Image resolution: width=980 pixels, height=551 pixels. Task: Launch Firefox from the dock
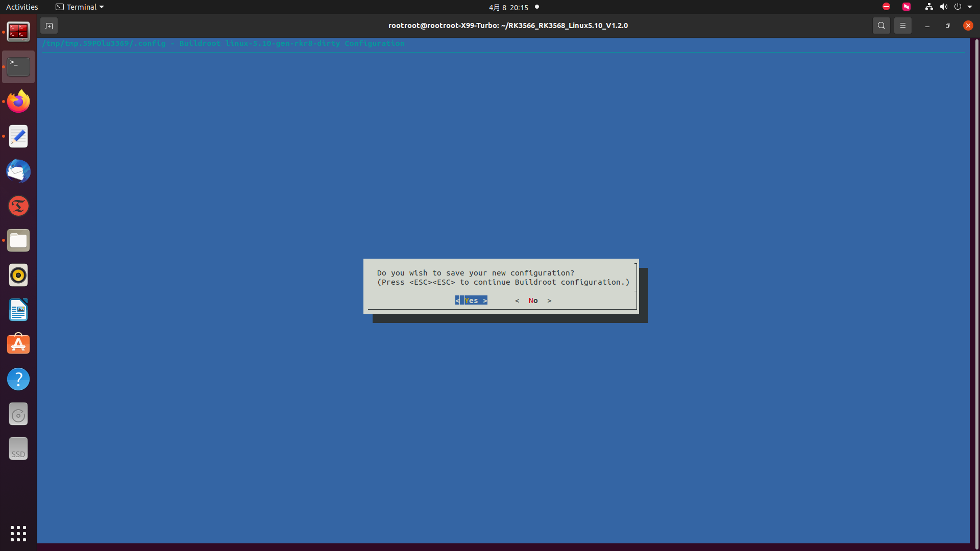tap(18, 102)
